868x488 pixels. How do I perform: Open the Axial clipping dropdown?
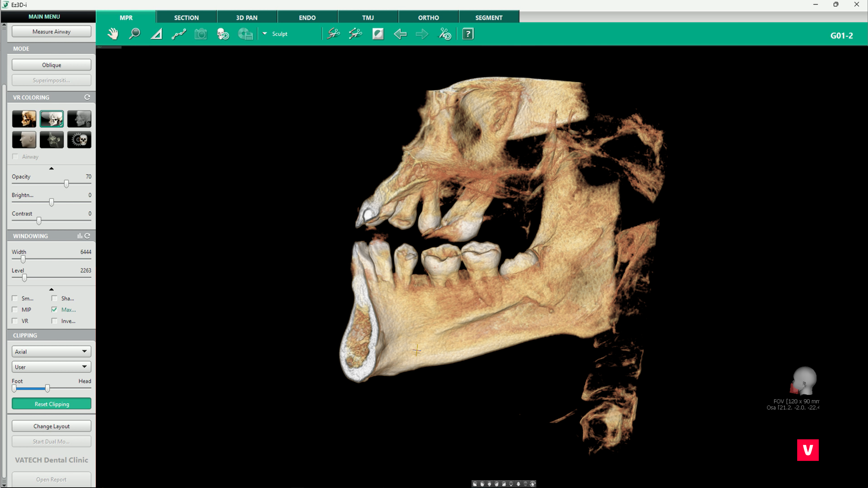pyautogui.click(x=51, y=352)
